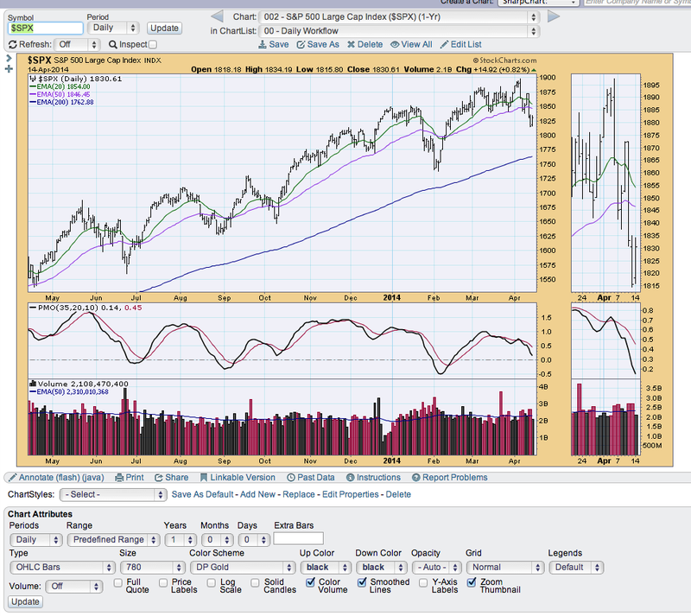The image size is (691, 616).
Task: Click the Volume 2,108,470,400 label
Action: point(79,384)
